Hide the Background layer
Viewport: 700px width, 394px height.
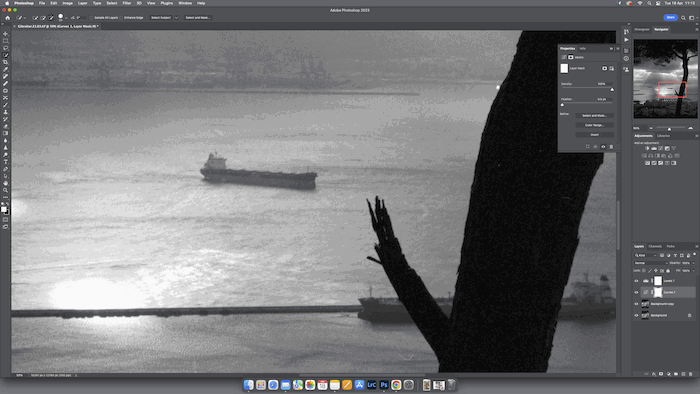(x=637, y=315)
